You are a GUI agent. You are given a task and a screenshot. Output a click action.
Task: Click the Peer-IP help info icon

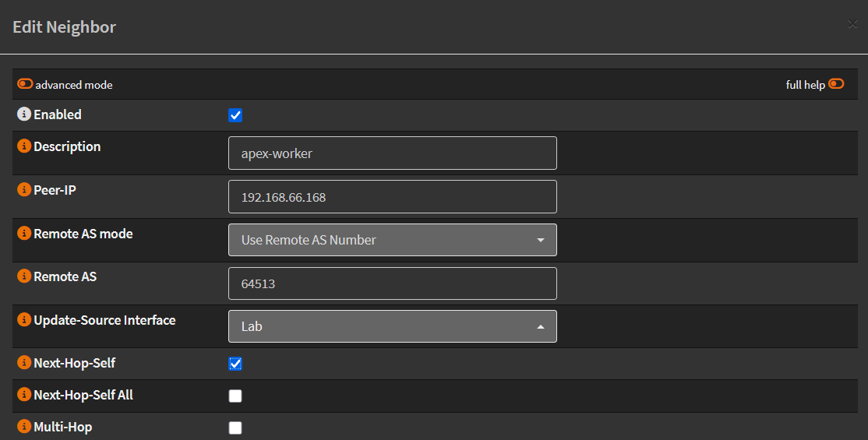tap(24, 190)
